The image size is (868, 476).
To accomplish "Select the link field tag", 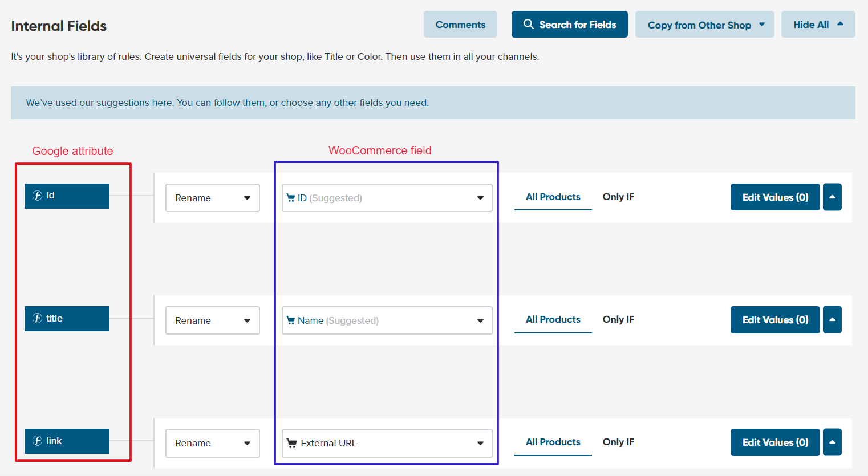I will pos(67,441).
